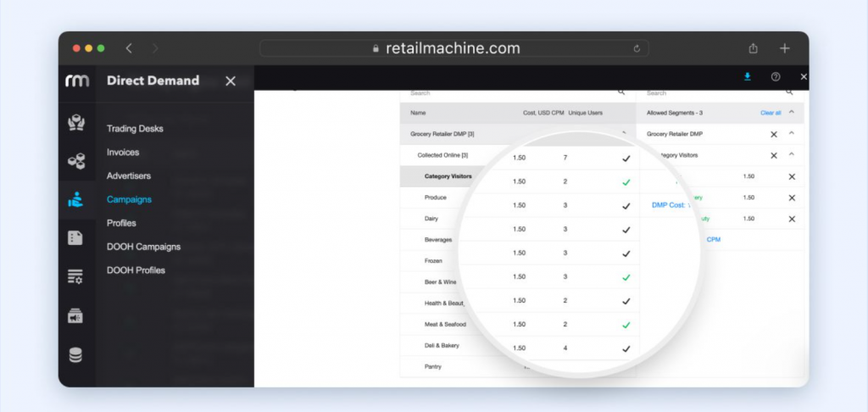Open the help question mark icon
868x412 pixels.
coord(775,76)
